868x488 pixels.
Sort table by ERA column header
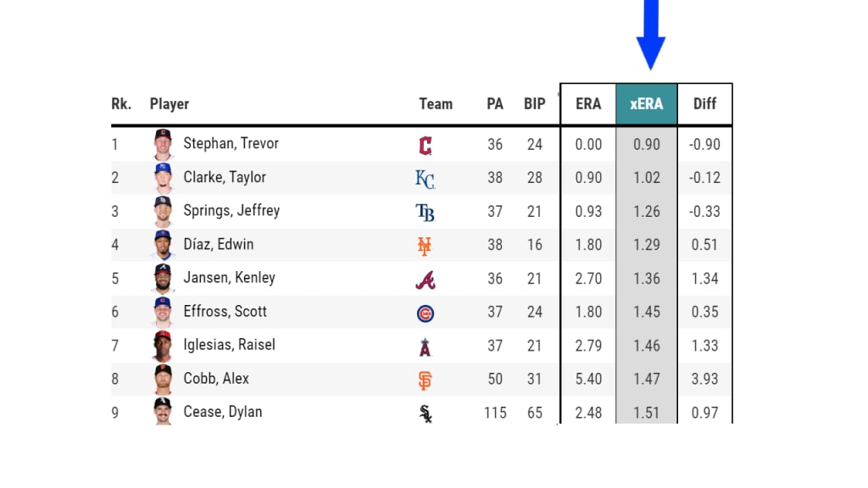click(x=588, y=104)
